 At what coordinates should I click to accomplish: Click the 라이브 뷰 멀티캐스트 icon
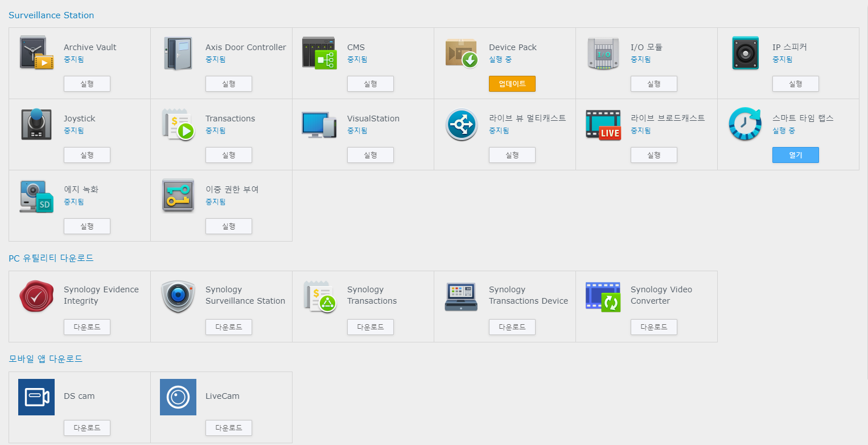462,124
